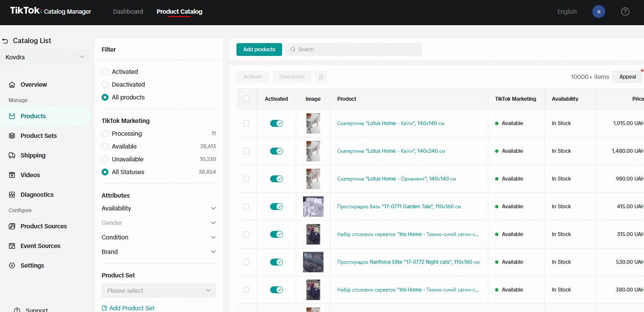Image resolution: width=644 pixels, height=312 pixels.
Task: Click the Product Sets layers icon
Action: (12, 136)
